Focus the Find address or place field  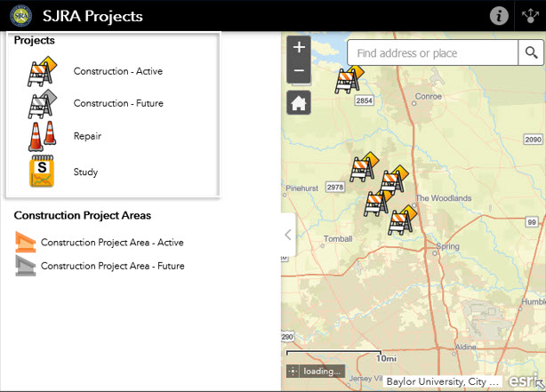432,52
